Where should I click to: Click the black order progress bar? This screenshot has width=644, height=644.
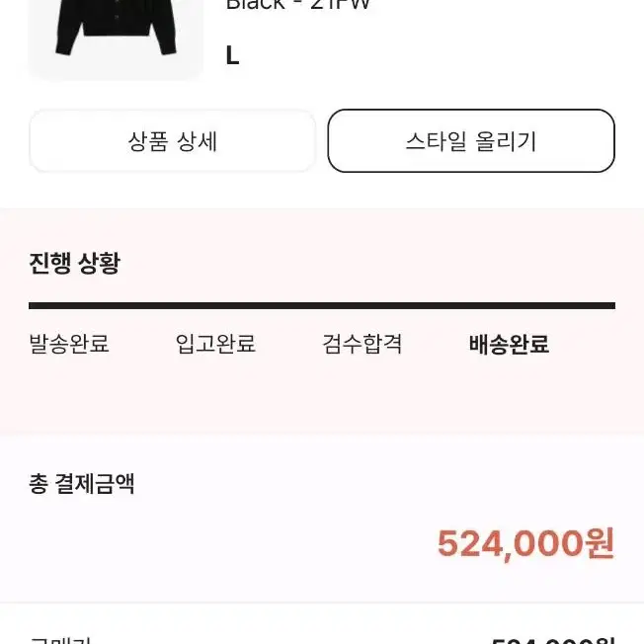pyautogui.click(x=322, y=305)
